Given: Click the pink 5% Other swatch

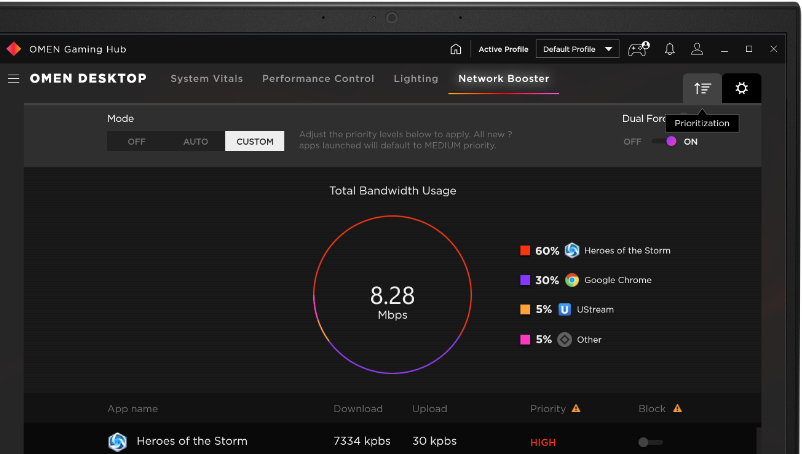Looking at the screenshot, I should 525,339.
